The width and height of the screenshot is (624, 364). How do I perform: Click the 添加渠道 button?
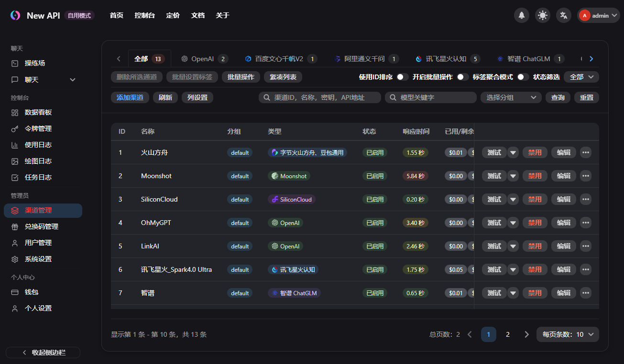click(130, 97)
